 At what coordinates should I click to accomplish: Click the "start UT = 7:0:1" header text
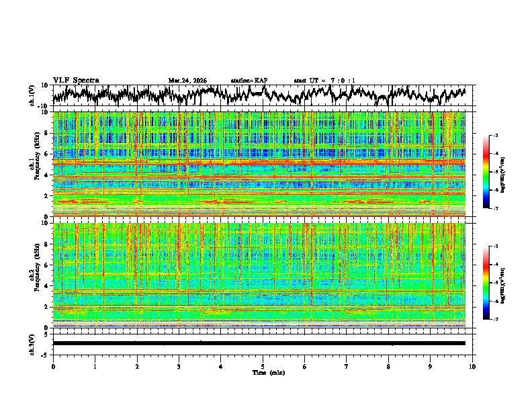coord(324,81)
